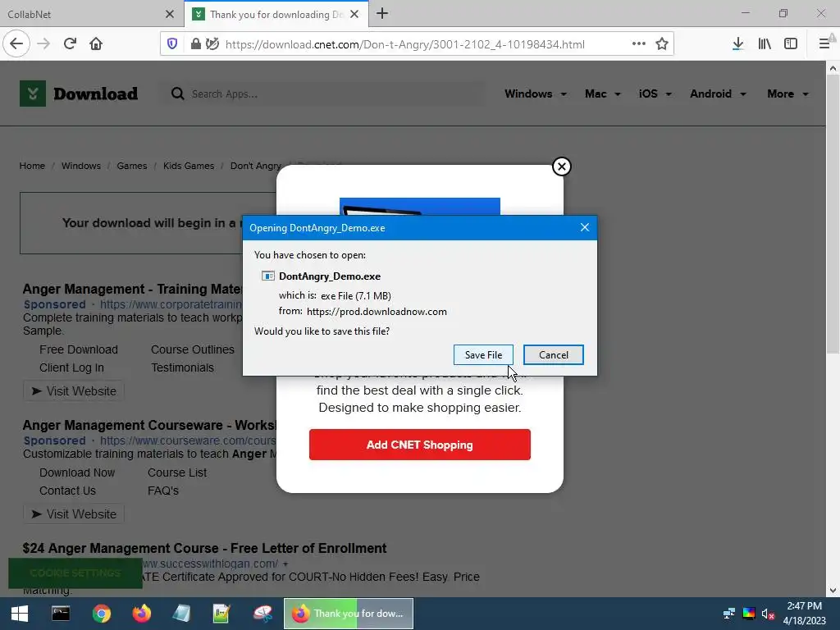The image size is (840, 630).
Task: Open FAQ's ad link
Action: pyautogui.click(x=163, y=491)
